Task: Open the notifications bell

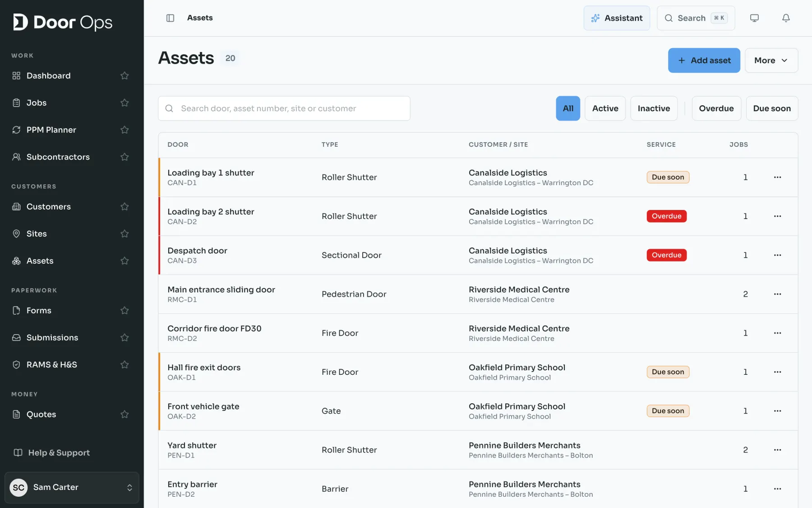Action: [x=786, y=18]
